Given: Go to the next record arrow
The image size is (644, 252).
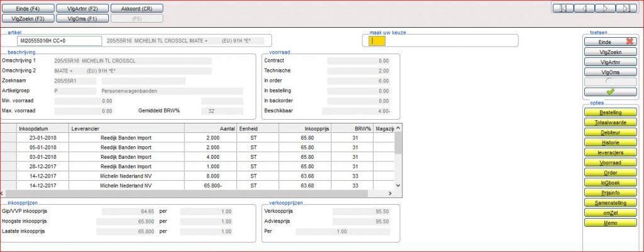Looking at the screenshot, I should coord(605,8).
